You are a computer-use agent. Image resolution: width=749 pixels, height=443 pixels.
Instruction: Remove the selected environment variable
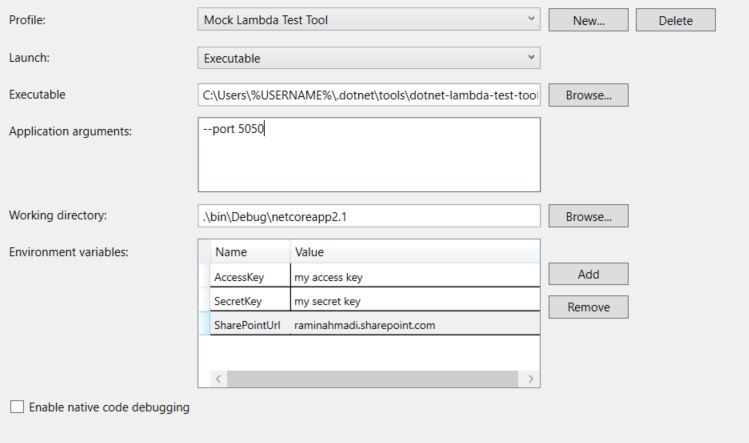click(x=588, y=307)
